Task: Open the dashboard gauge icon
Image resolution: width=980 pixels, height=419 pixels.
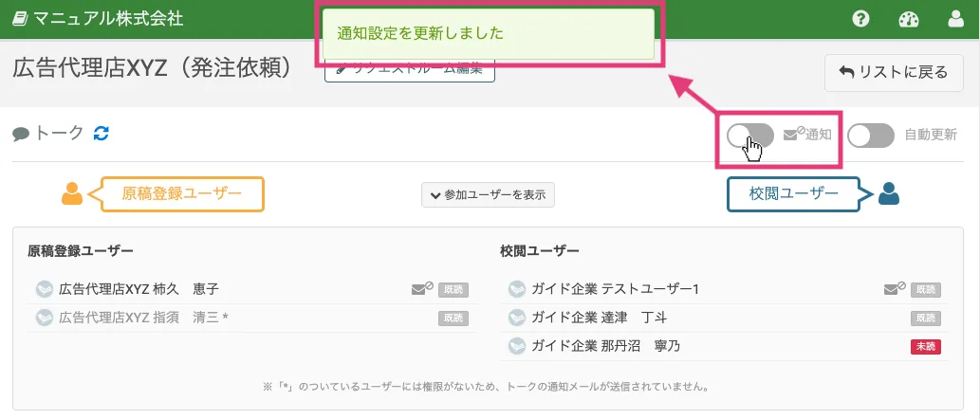Action: tap(909, 19)
